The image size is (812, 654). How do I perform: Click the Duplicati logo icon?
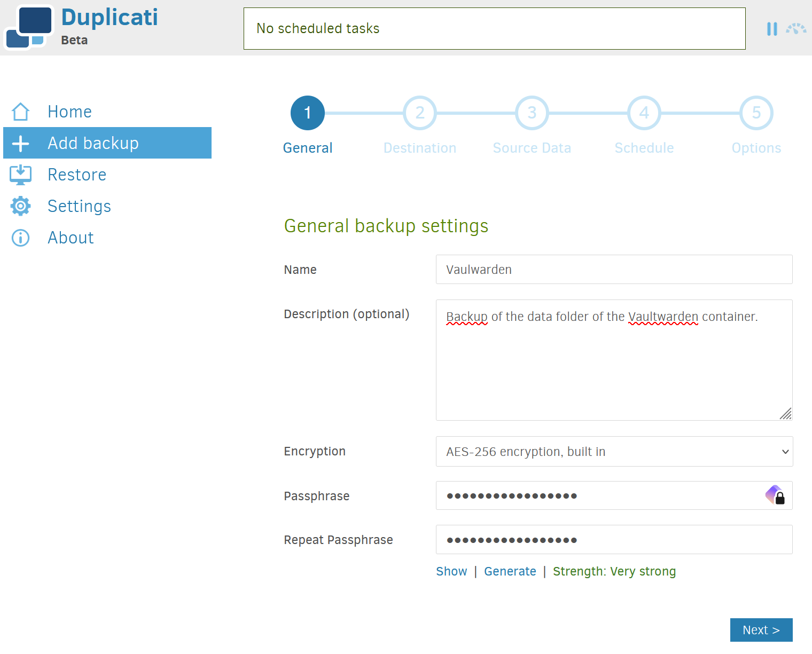point(29,27)
